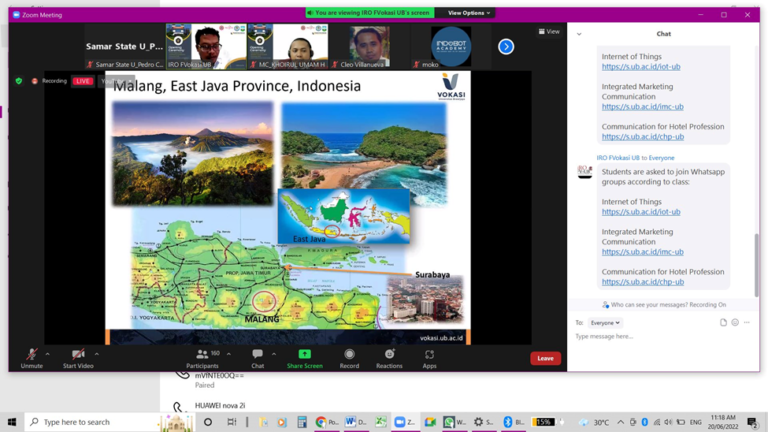Open audio options arrow beside Unmute
Image resolution: width=768 pixels, height=432 pixels.
(x=48, y=354)
